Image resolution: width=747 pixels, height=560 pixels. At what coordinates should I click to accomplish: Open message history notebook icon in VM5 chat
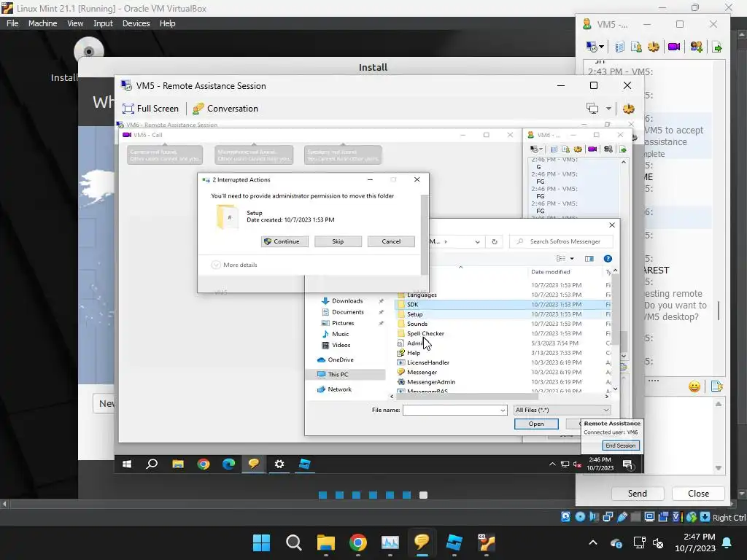[619, 47]
